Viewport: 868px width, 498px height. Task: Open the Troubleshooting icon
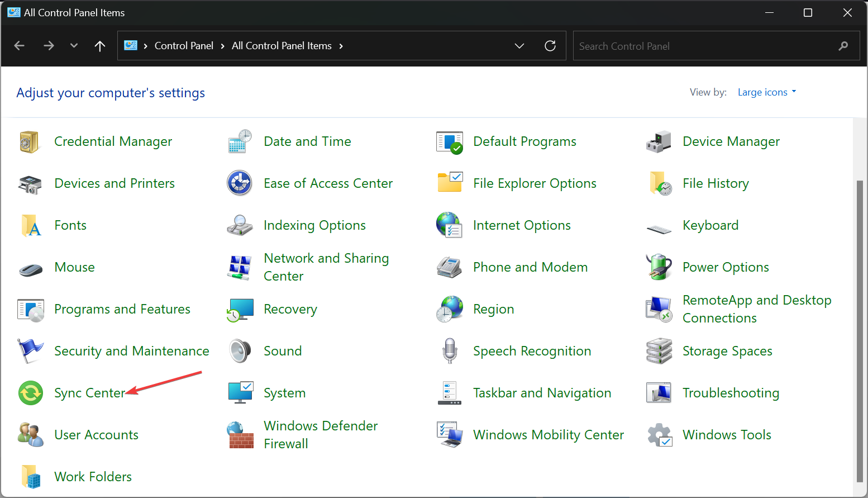click(x=659, y=392)
